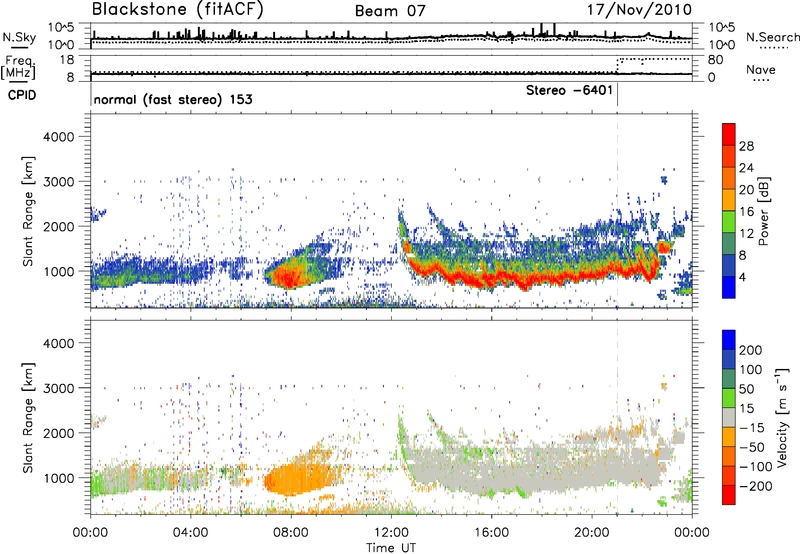Click the 28 tick on Power scale
This screenshot has height=554, width=800.
pyautogui.click(x=746, y=146)
